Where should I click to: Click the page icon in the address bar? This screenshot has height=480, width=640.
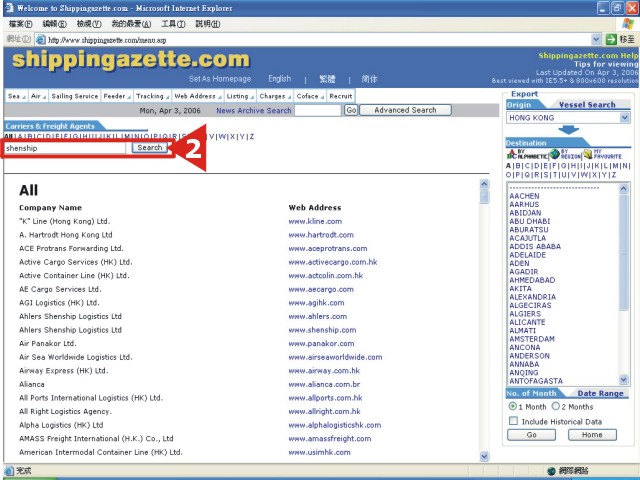(x=40, y=40)
